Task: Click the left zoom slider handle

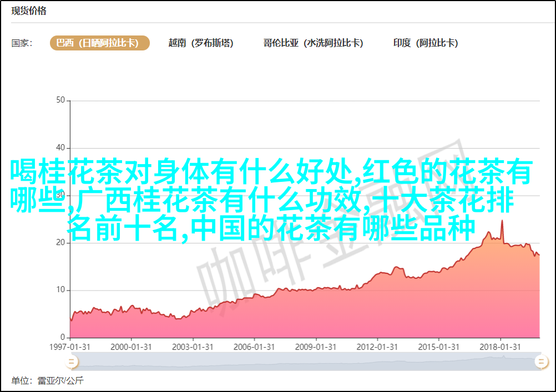Action: (71, 362)
